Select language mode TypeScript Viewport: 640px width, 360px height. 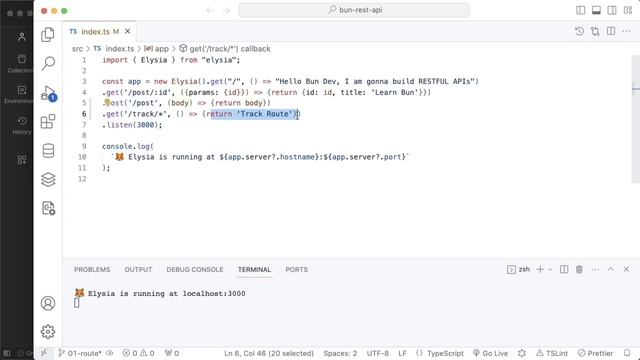coord(440,353)
